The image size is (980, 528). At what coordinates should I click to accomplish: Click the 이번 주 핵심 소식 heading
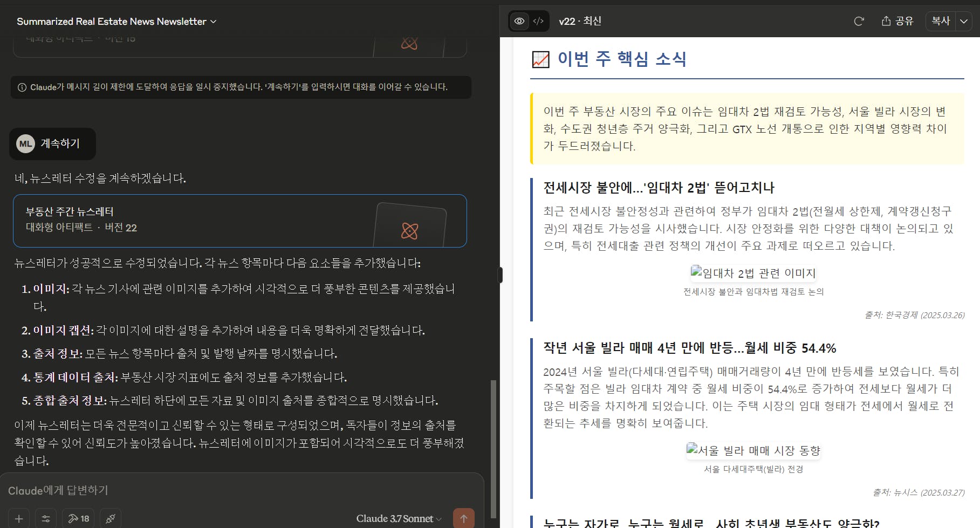[622, 59]
